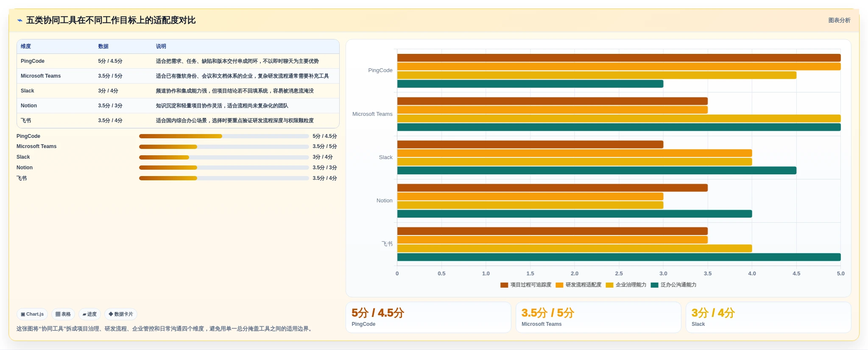Click the 五类协同工具在不同工作目标上的适配度对比 title
Image resolution: width=868 pixels, height=350 pixels.
(x=111, y=20)
